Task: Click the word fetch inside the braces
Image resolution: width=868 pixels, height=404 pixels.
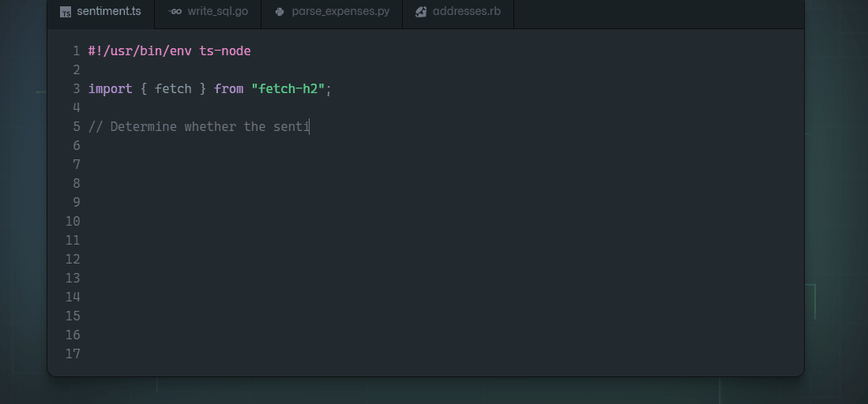Action: (x=173, y=89)
